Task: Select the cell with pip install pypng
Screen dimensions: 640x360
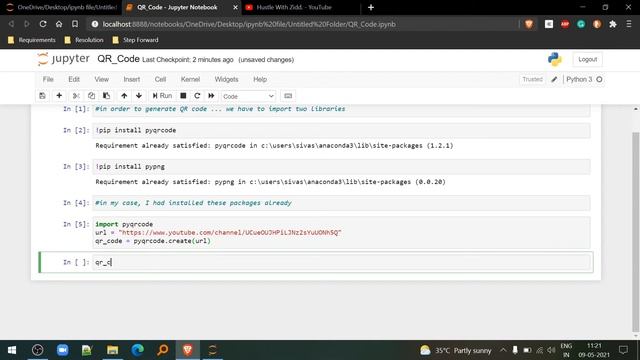Action: pyautogui.click(x=341, y=167)
